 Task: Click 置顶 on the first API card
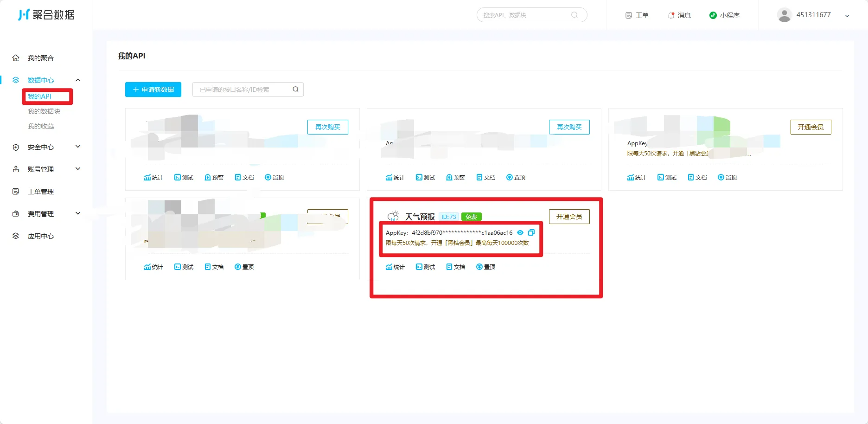click(x=274, y=177)
